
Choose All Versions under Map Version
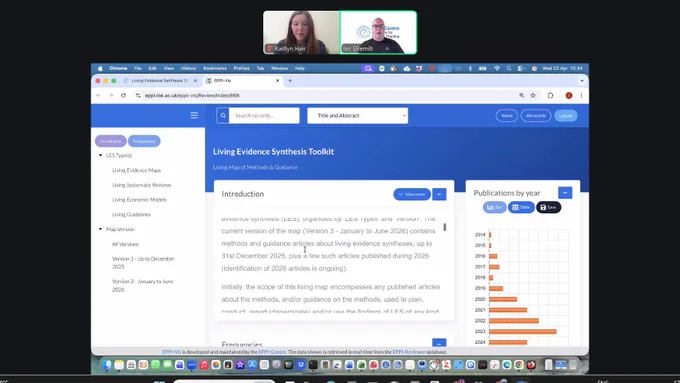pyautogui.click(x=125, y=244)
